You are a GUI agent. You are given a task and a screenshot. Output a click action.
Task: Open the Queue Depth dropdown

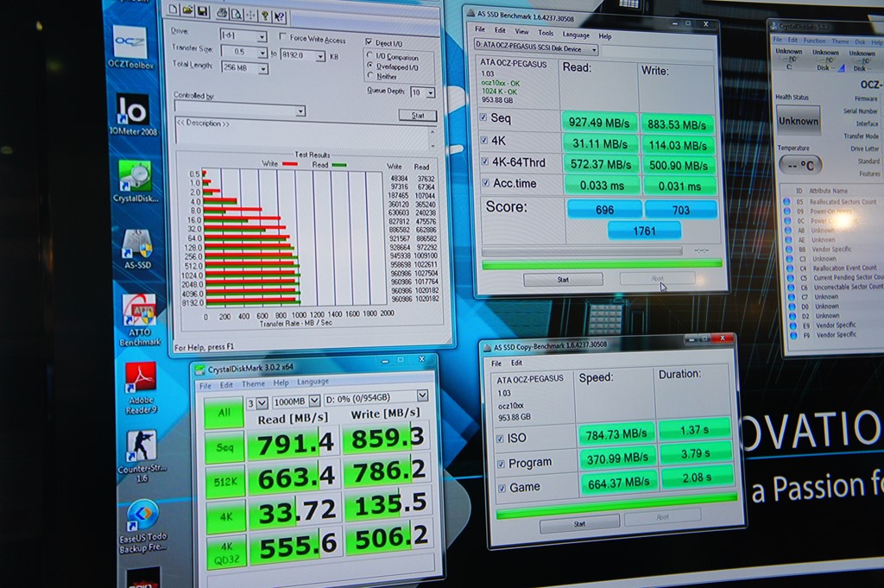(x=431, y=93)
